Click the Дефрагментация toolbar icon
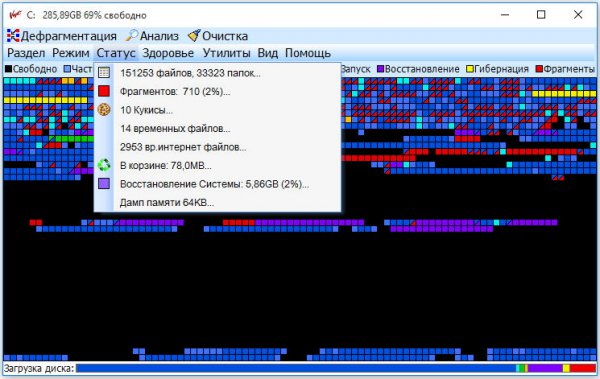This screenshot has height=379, width=600. pos(13,36)
